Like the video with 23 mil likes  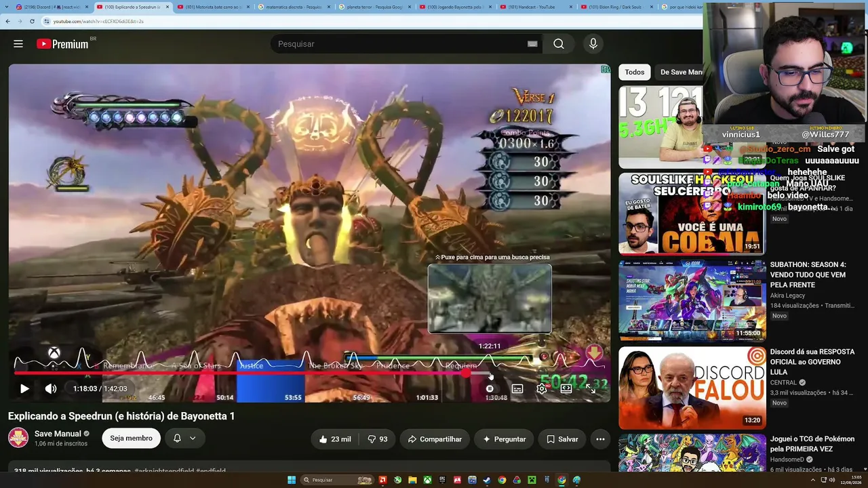335,439
